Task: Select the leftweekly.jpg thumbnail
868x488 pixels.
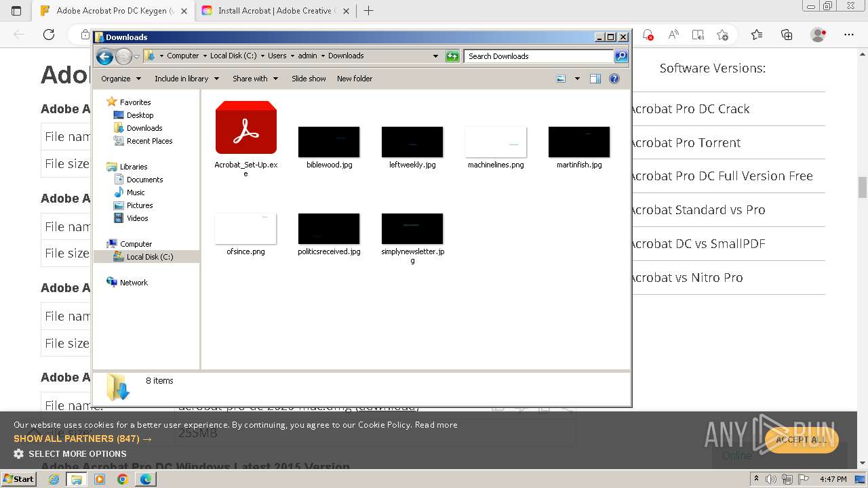Action: tap(412, 142)
